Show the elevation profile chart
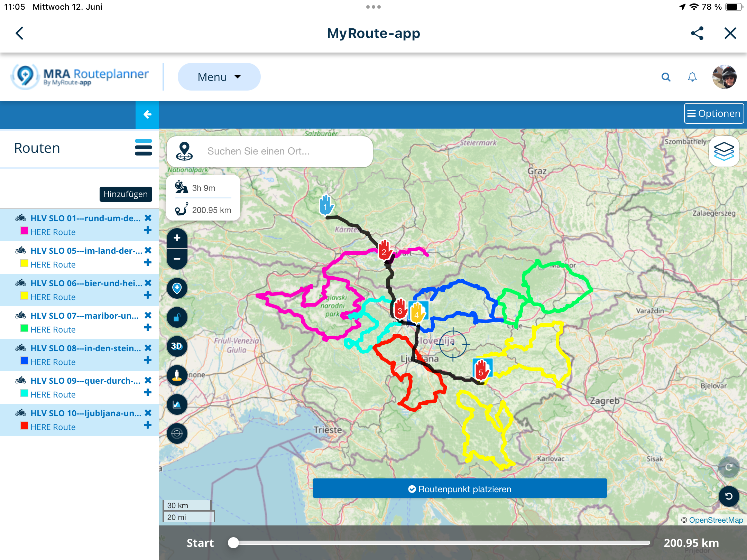The height and width of the screenshot is (560, 747). click(177, 404)
